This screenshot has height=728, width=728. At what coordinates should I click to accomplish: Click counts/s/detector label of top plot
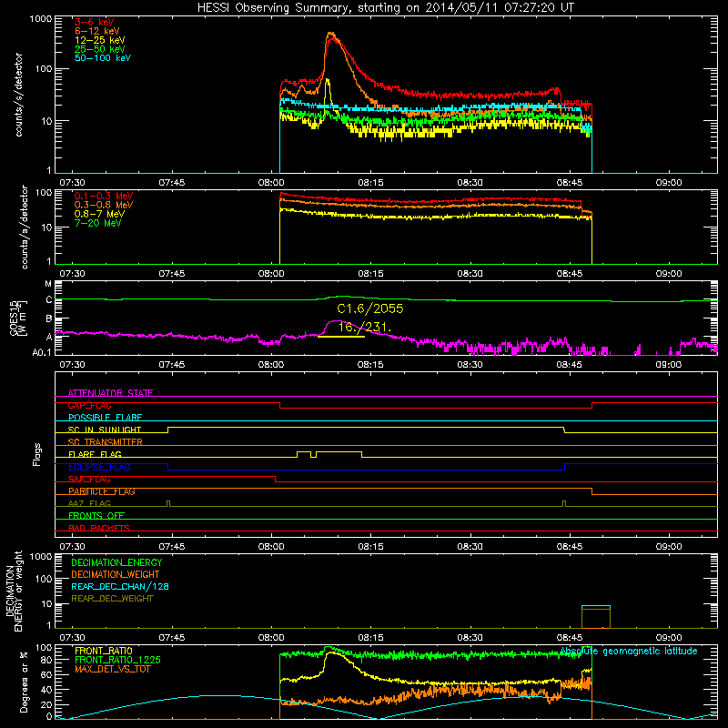pyautogui.click(x=18, y=95)
